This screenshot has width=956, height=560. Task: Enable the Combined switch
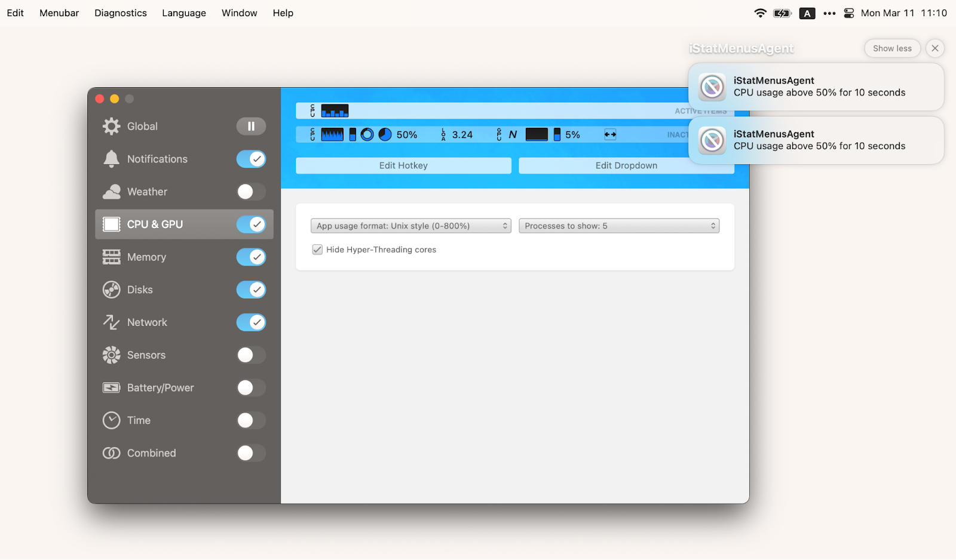pos(251,453)
